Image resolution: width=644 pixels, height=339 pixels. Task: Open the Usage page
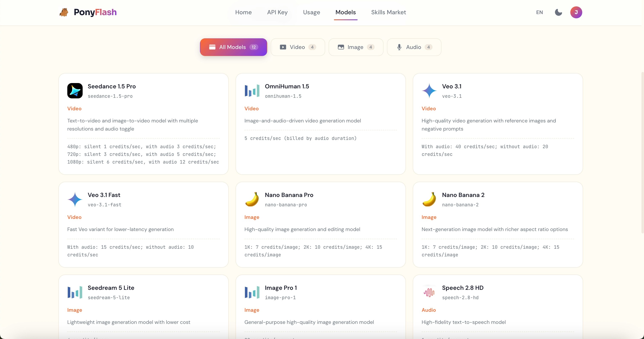[311, 12]
